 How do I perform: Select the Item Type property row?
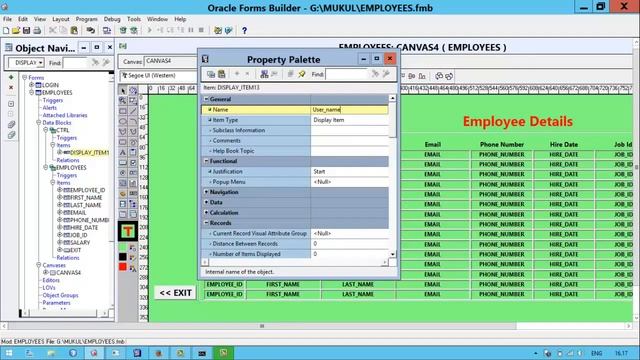click(x=295, y=120)
